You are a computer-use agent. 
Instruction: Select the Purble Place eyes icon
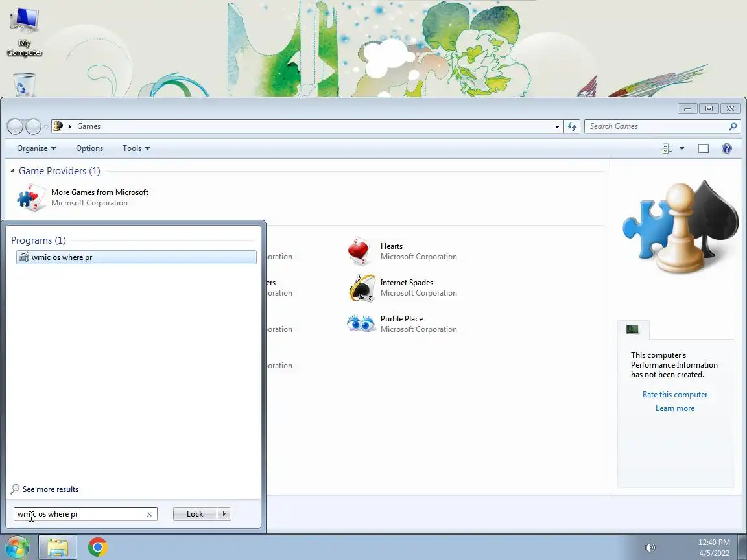(x=361, y=323)
